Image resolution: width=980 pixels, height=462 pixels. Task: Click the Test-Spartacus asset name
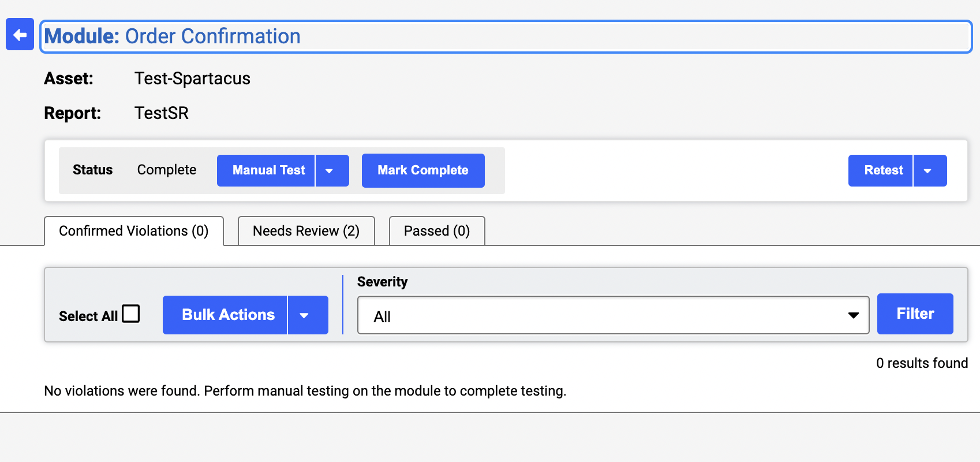click(x=192, y=79)
